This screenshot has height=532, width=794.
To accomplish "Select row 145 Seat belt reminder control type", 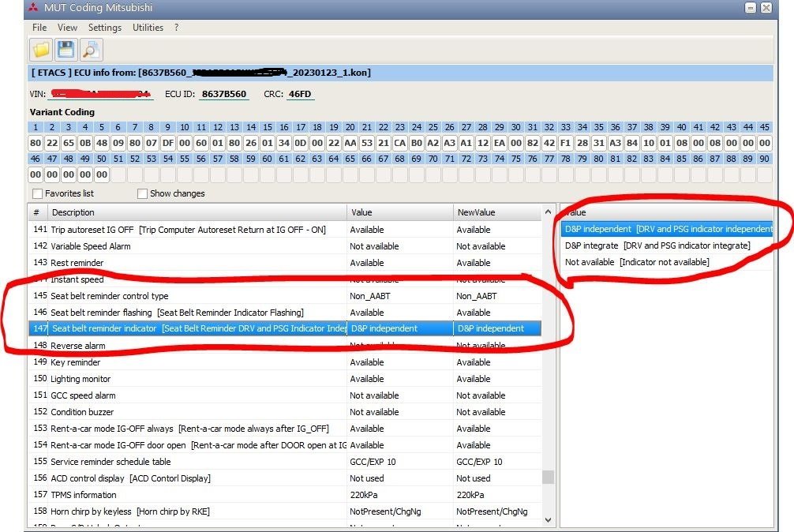I will pos(285,296).
